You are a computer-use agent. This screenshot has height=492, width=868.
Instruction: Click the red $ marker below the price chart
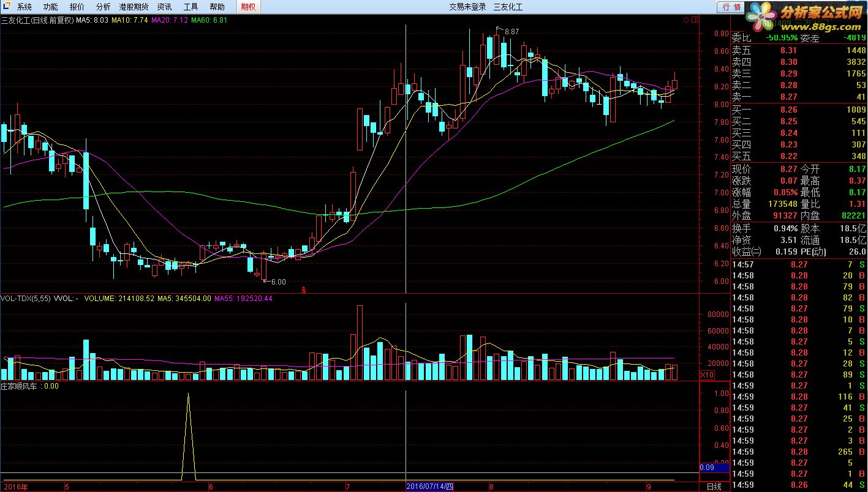click(x=304, y=289)
